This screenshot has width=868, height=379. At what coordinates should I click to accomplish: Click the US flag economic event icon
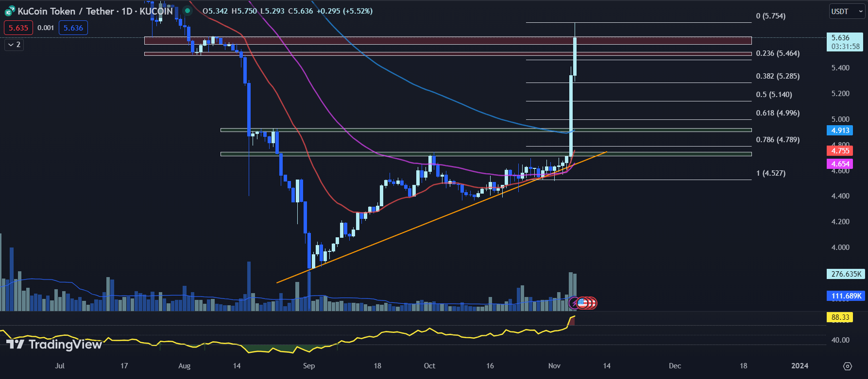[582, 303]
